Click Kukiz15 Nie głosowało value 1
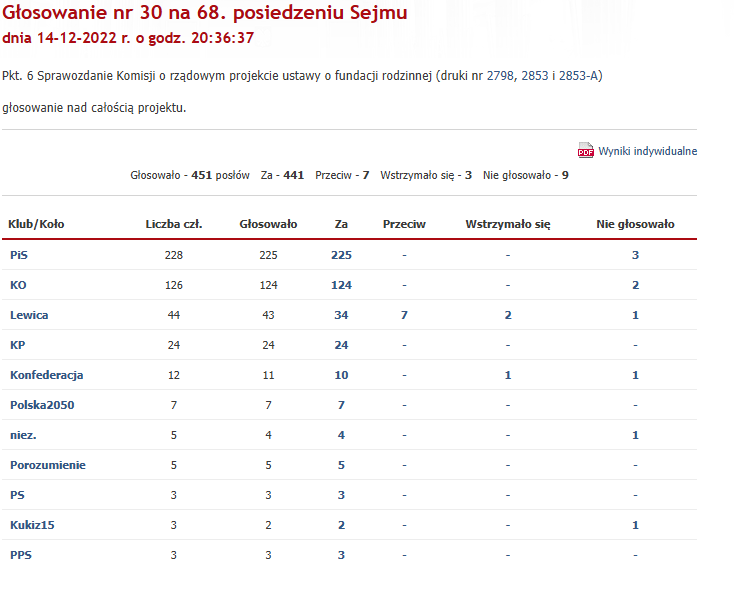 tap(635, 525)
